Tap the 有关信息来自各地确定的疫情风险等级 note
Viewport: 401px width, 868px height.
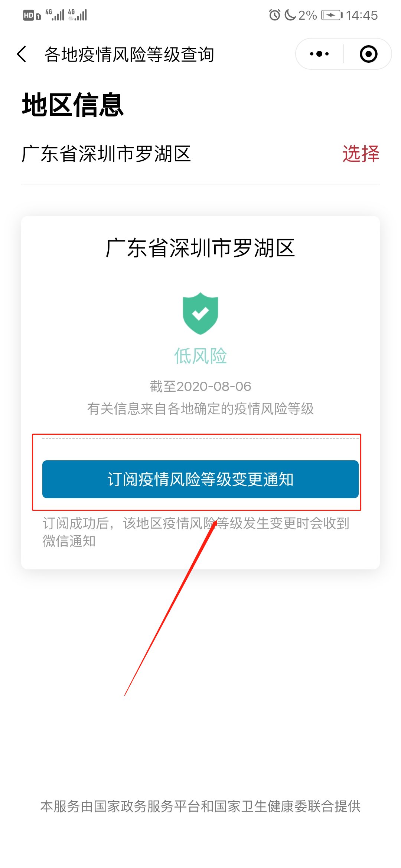pyautogui.click(x=200, y=409)
